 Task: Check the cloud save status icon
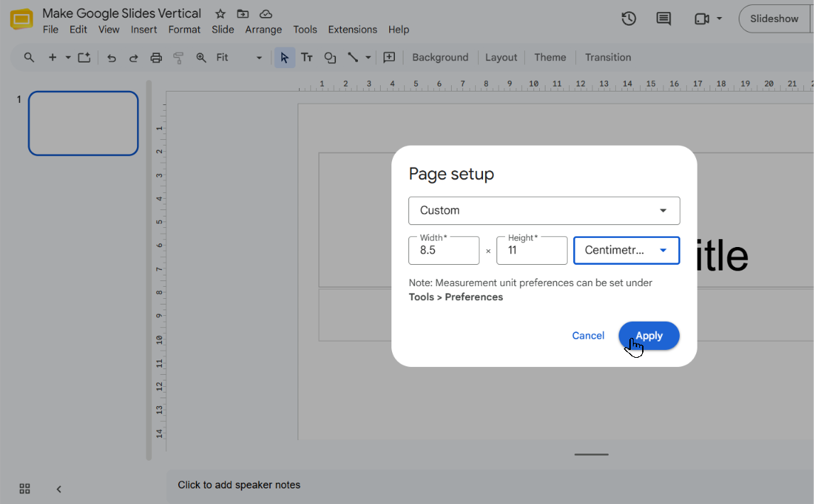tap(266, 14)
